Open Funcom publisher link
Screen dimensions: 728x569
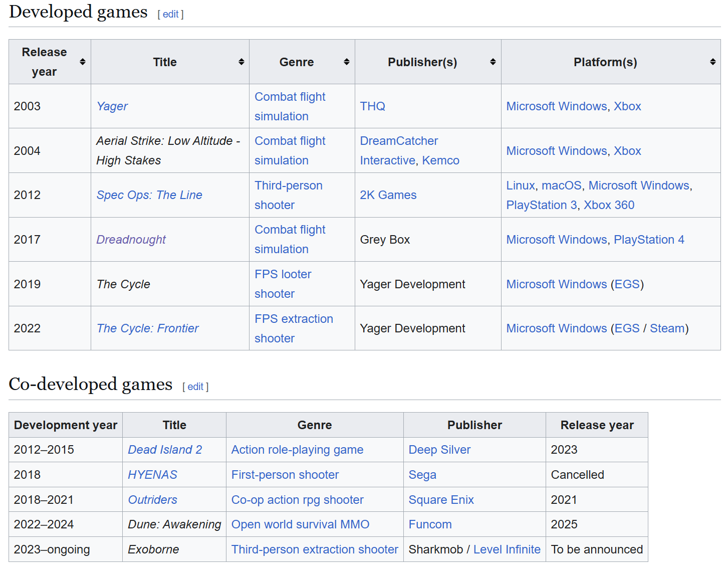430,524
